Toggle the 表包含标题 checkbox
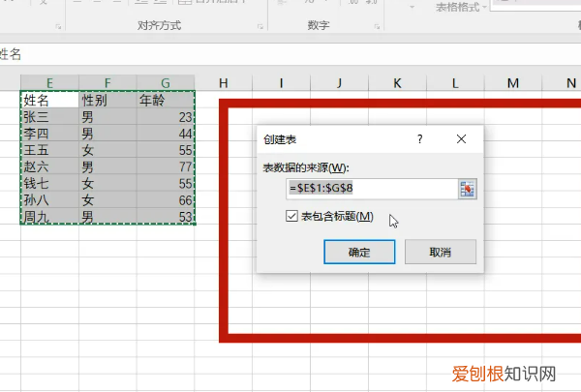Screen dimensions: 581x392 pyautogui.click(x=291, y=216)
